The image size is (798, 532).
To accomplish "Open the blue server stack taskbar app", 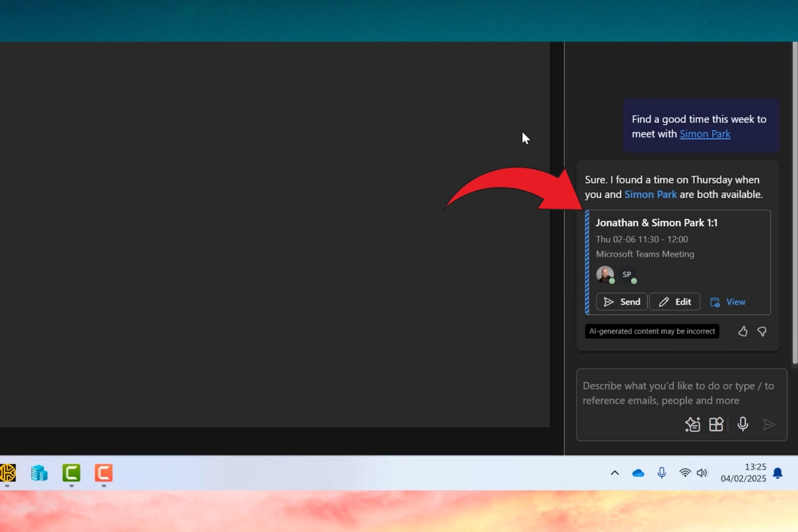I will click(x=39, y=473).
